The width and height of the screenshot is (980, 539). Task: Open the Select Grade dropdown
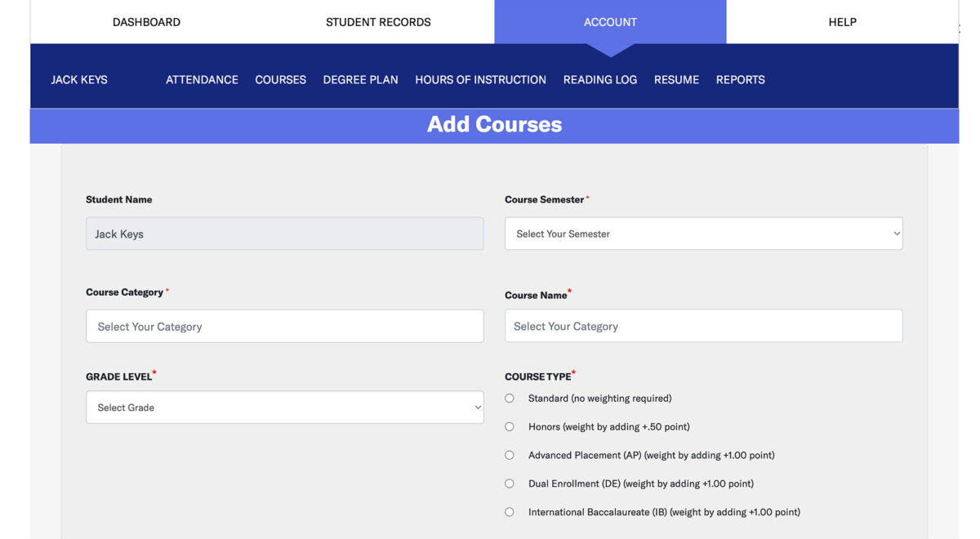[284, 407]
